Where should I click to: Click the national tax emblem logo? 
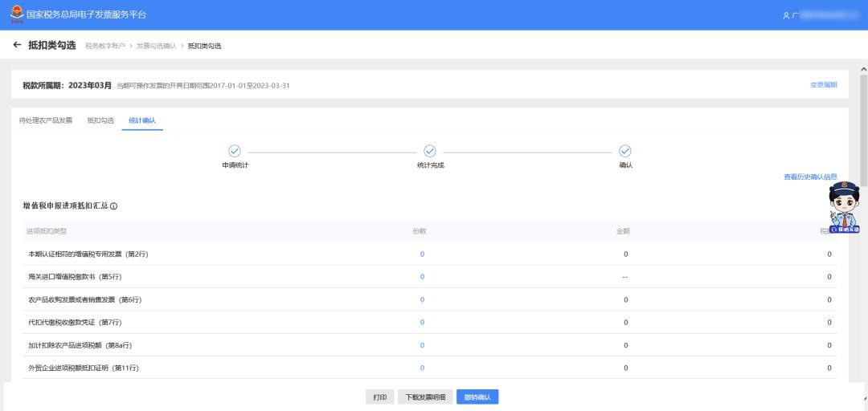(x=16, y=14)
